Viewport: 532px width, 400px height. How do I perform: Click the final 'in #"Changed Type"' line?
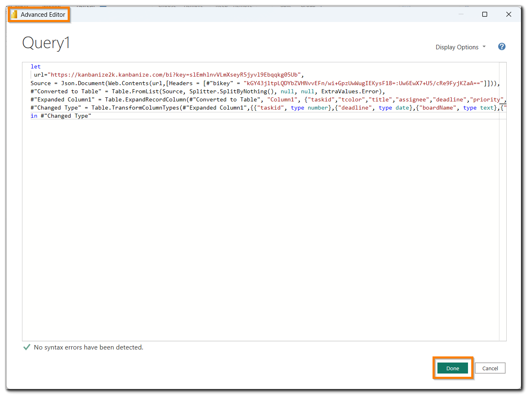(x=61, y=116)
